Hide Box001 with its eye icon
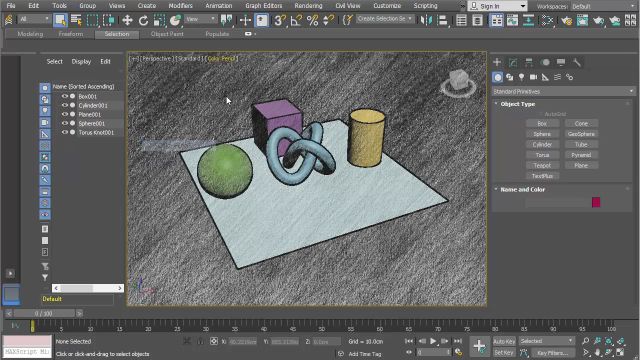640x360 pixels. pos(64,96)
